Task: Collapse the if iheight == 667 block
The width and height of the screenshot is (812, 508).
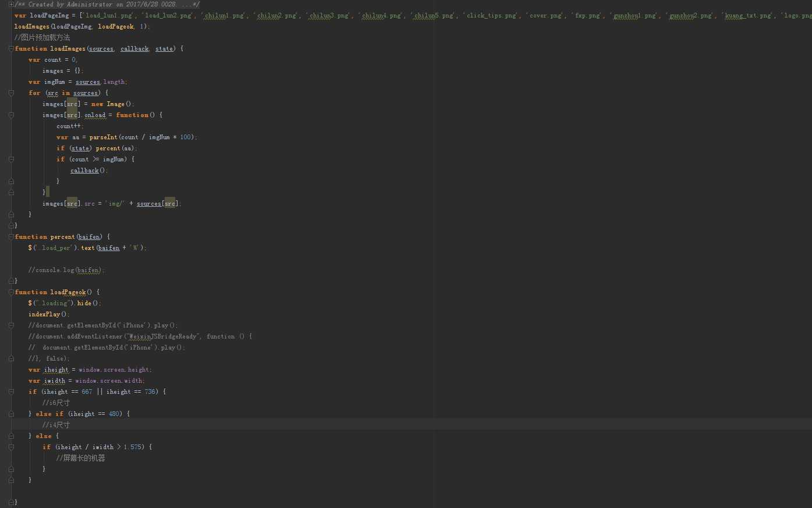Action: pyautogui.click(x=11, y=391)
